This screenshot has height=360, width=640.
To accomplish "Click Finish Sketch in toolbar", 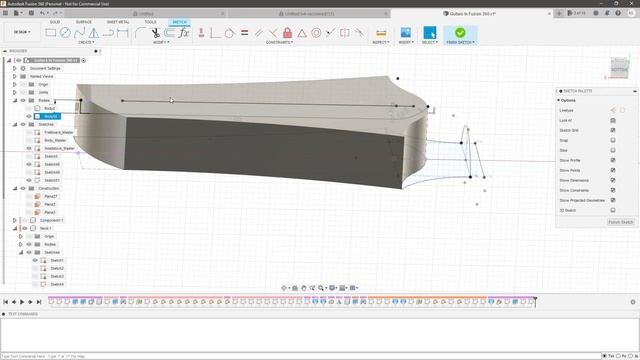I will (460, 35).
